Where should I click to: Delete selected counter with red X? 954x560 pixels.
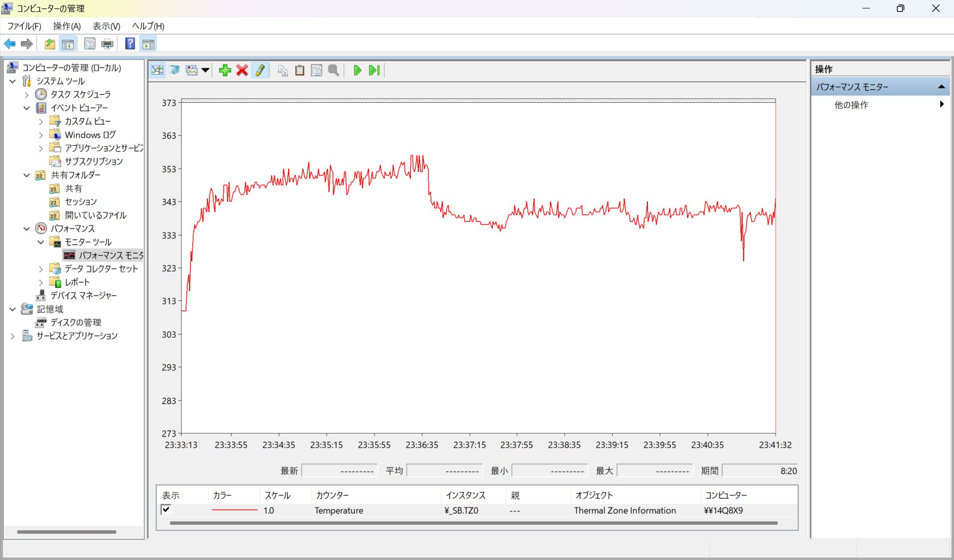click(242, 70)
